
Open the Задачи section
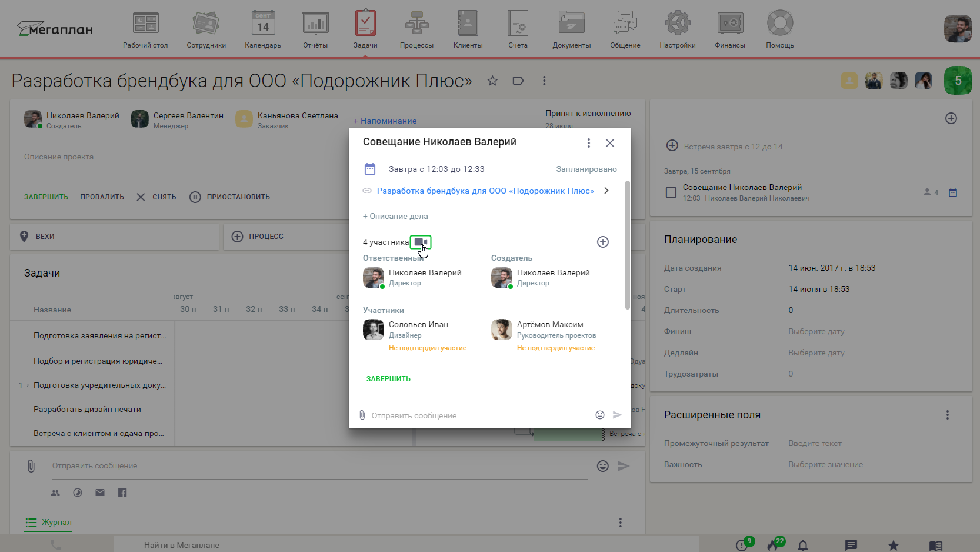click(365, 29)
